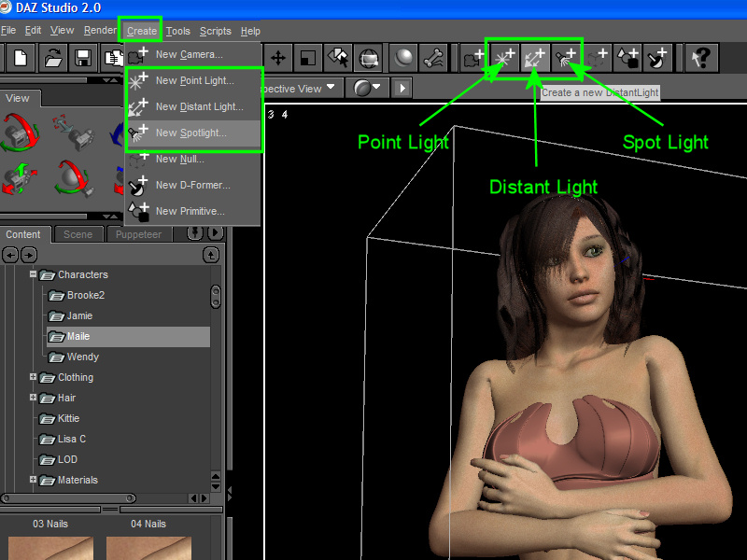The height and width of the screenshot is (560, 747).
Task: Expand the Hair folder
Action: [x=33, y=398]
